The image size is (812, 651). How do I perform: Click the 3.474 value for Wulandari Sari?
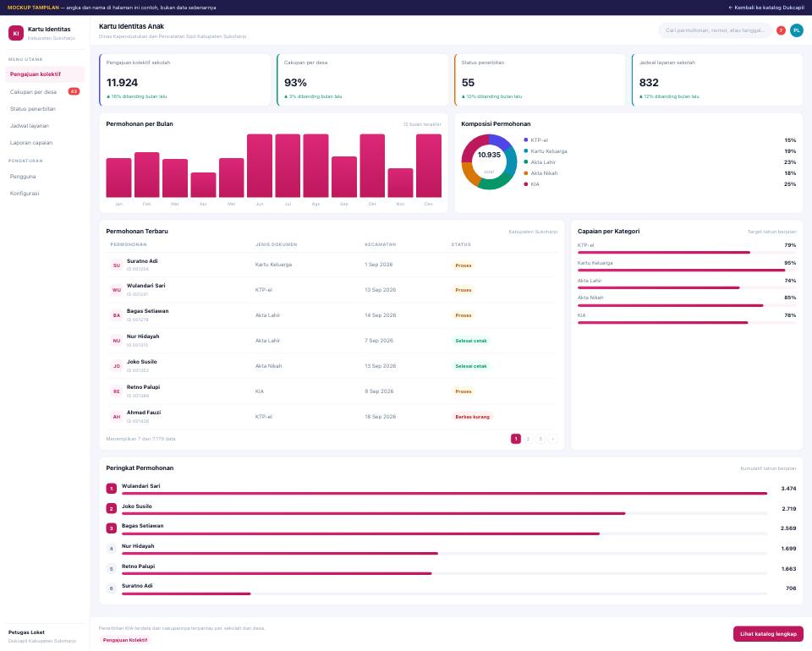coord(788,489)
